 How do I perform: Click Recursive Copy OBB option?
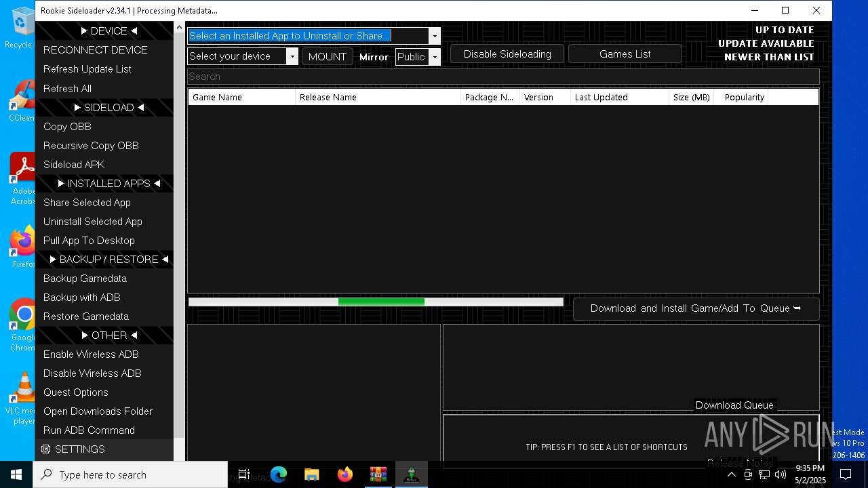[x=104, y=146]
